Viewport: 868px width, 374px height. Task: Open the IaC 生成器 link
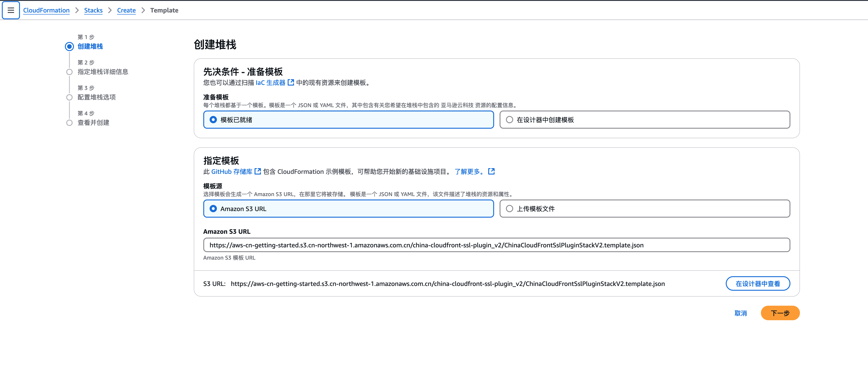270,83
